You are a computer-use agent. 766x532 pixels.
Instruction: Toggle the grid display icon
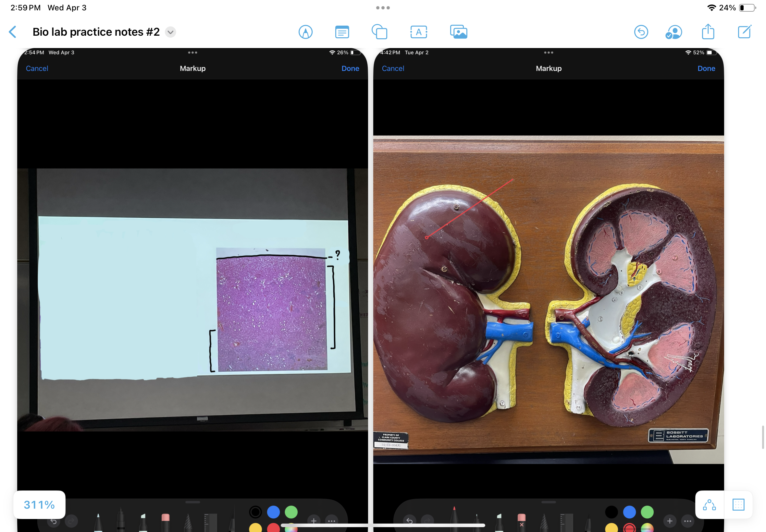point(738,505)
